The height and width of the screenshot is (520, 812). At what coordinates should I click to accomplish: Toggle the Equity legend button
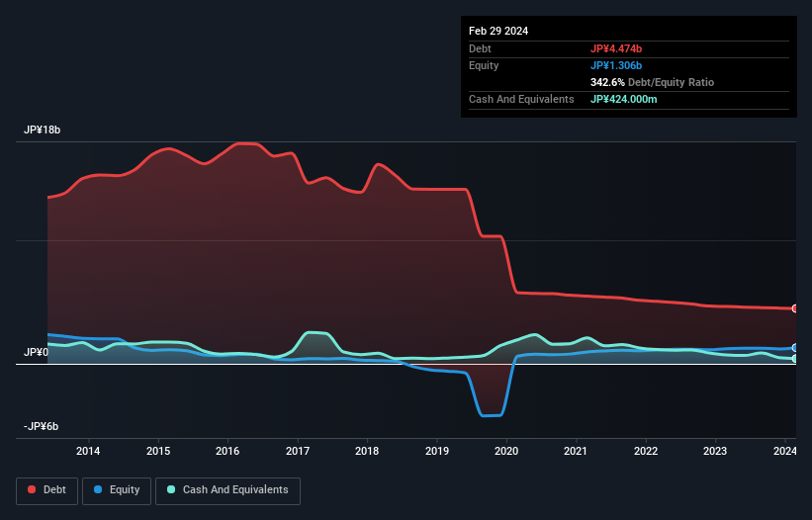[117, 490]
